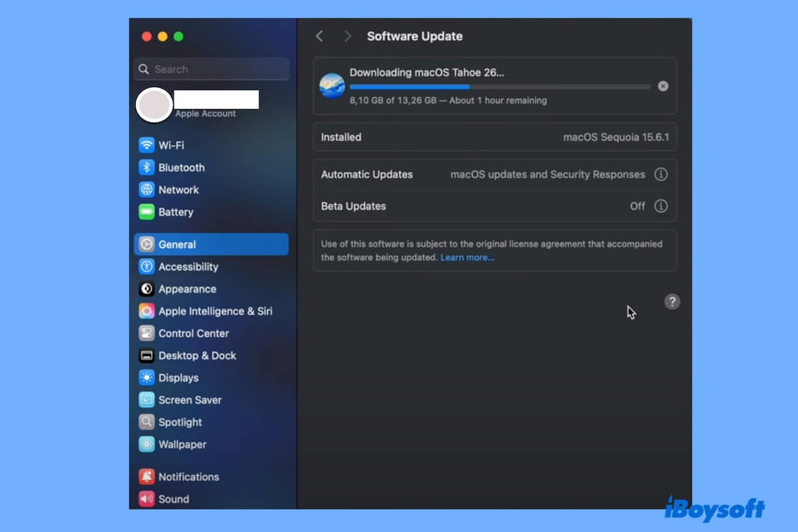Click the Search field in sidebar
798x532 pixels.
(x=211, y=69)
